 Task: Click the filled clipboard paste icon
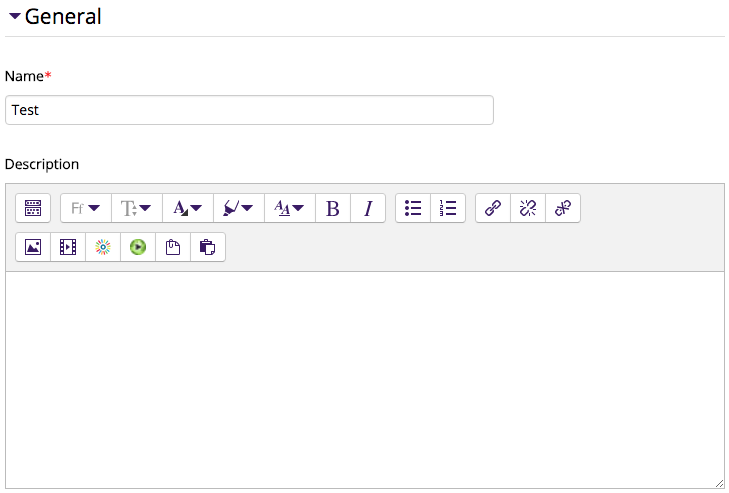point(207,247)
